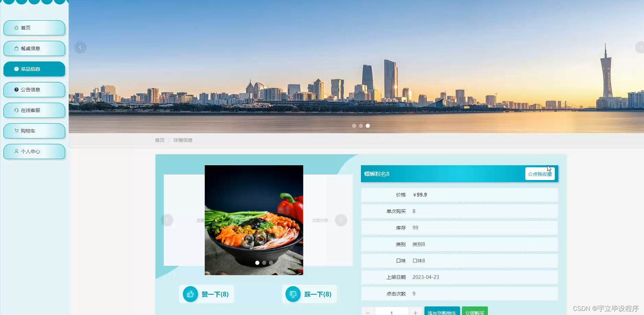Click 赞一下(8) like text
Screen dimensions: 644x315
[215, 294]
